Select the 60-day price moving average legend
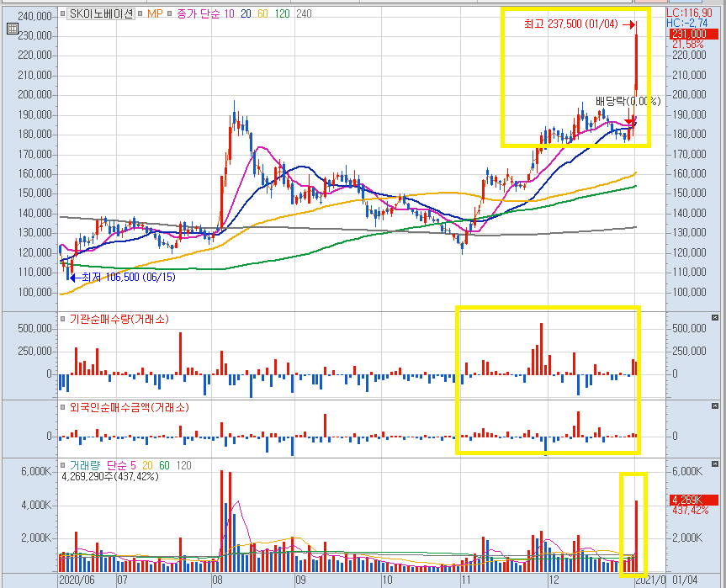Screen dimensions: 726x588 pos(262,14)
